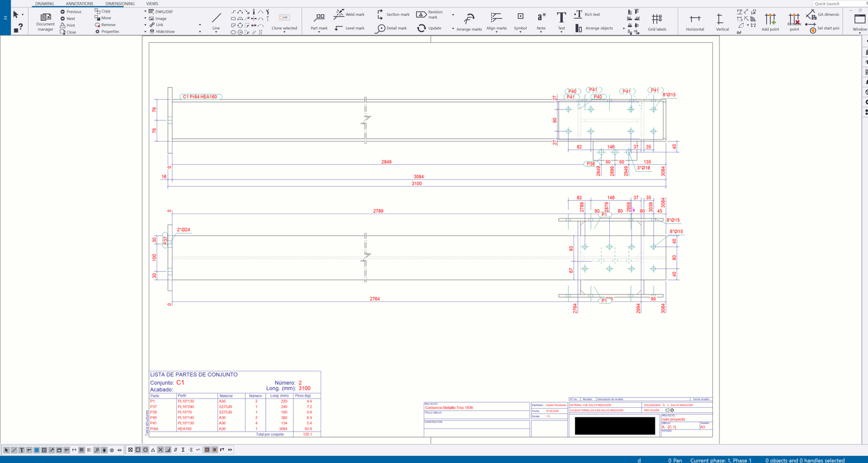Add point to dimension

tap(770, 22)
